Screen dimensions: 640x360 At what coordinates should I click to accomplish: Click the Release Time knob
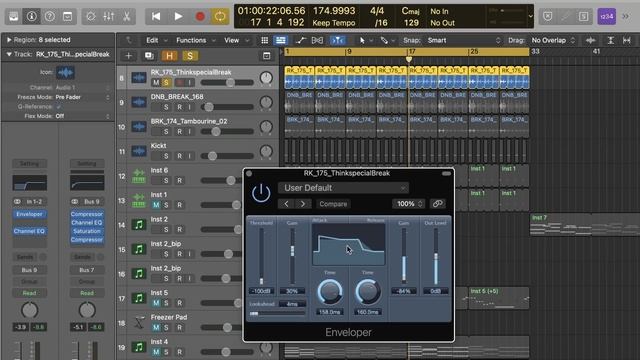[x=368, y=292]
